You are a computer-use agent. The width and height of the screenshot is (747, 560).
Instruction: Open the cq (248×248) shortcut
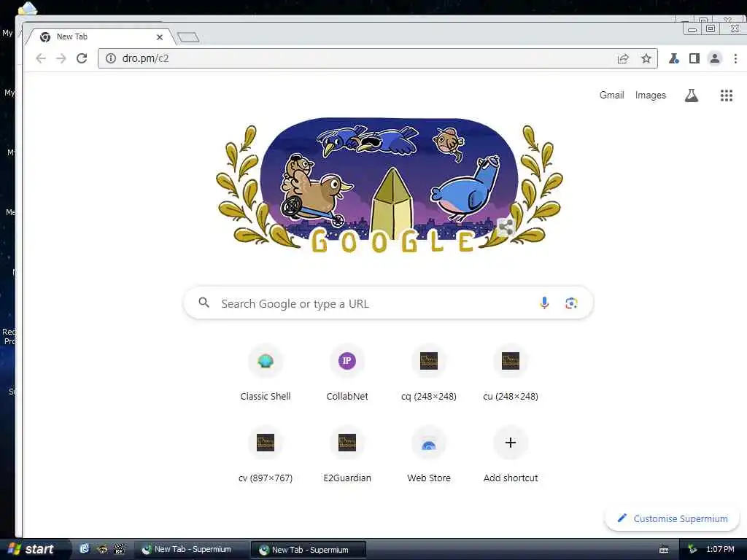(429, 373)
